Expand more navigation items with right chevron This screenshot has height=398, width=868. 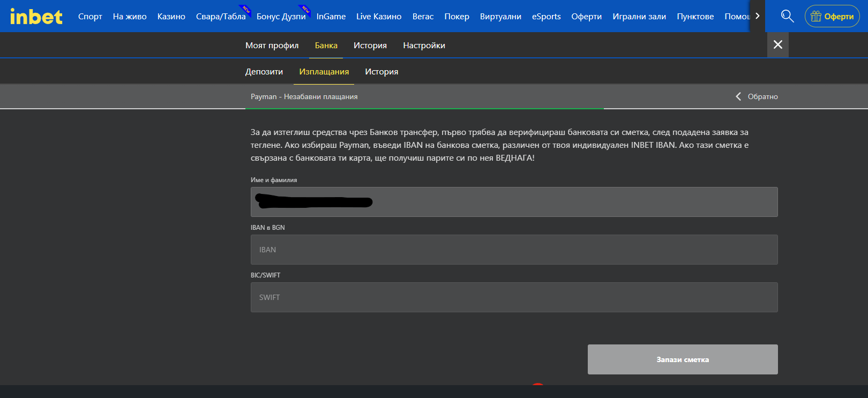pyautogui.click(x=757, y=16)
